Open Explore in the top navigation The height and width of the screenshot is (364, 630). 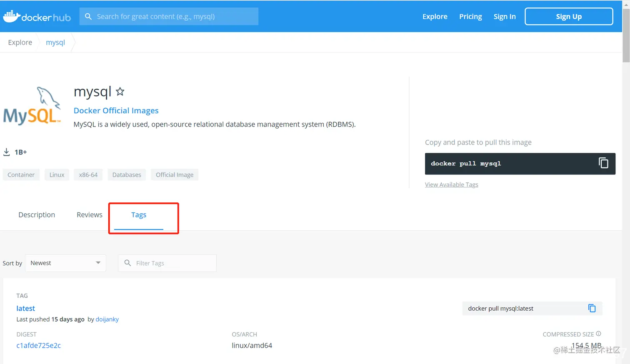pyautogui.click(x=435, y=17)
